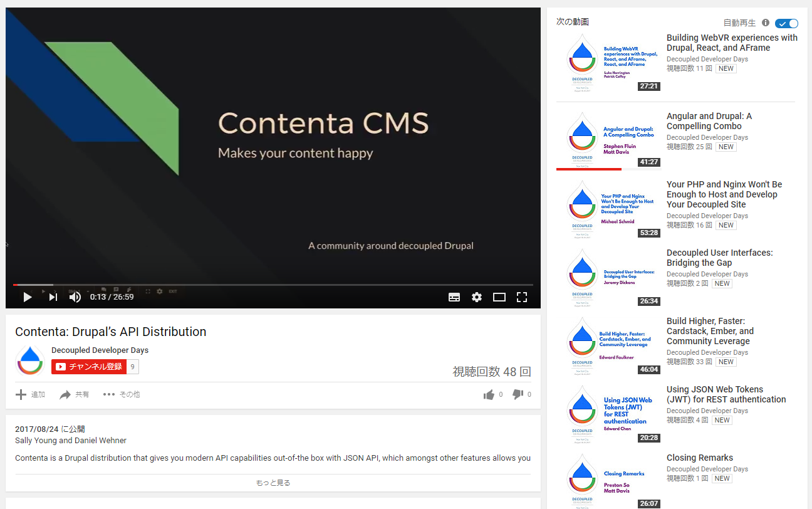Image resolution: width=812 pixels, height=509 pixels.
Task: Enter full screen mode
Action: pos(521,297)
